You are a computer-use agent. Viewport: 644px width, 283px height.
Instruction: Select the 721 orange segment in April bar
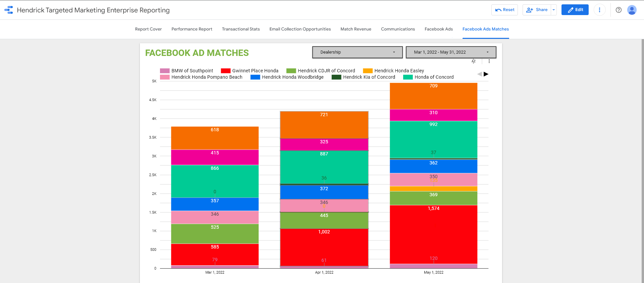(324, 125)
